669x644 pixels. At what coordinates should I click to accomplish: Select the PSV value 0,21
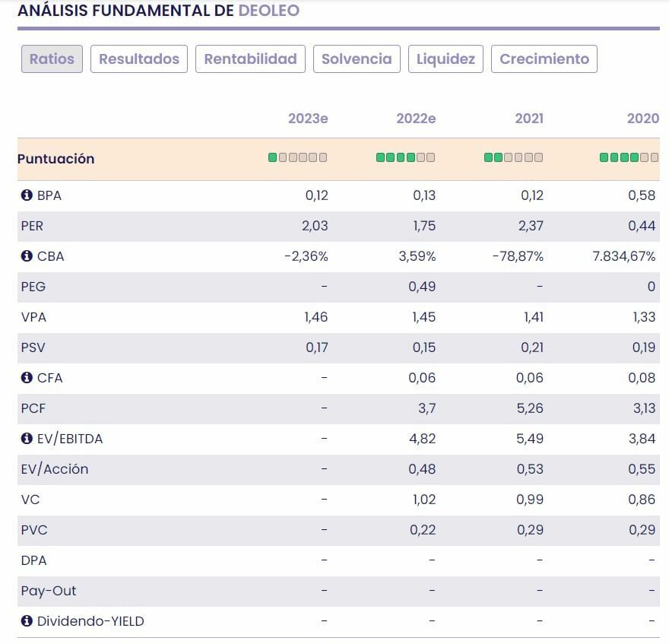pos(532,347)
